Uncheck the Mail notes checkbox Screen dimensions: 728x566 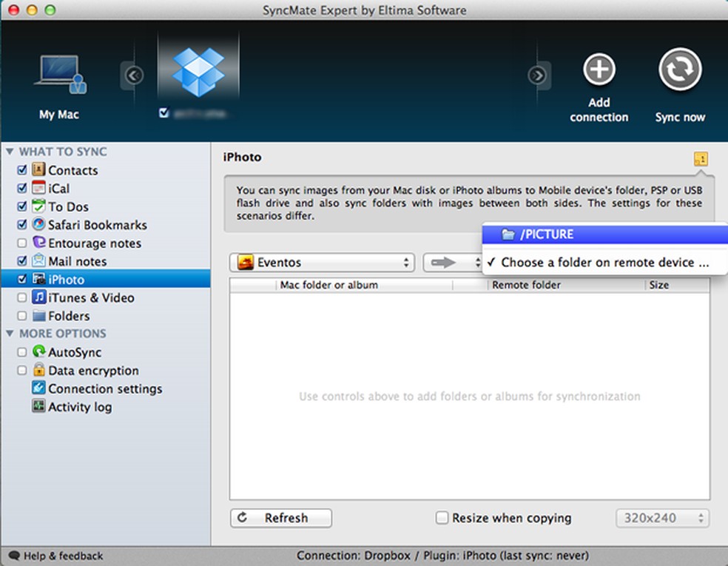click(21, 261)
